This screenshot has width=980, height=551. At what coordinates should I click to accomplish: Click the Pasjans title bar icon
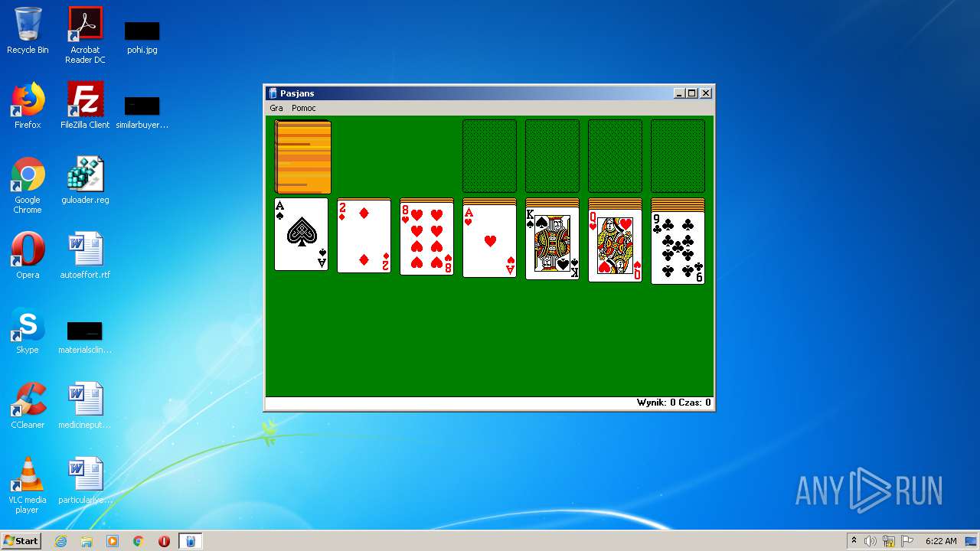click(273, 93)
